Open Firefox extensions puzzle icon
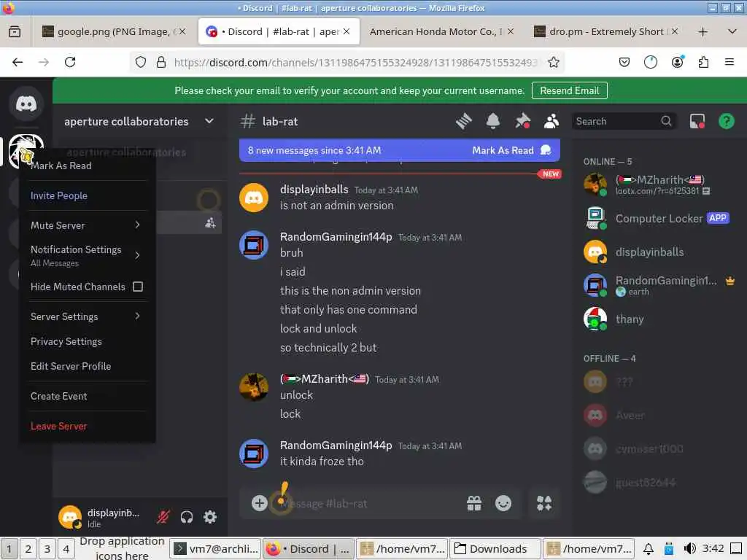747x560 pixels. (703, 63)
